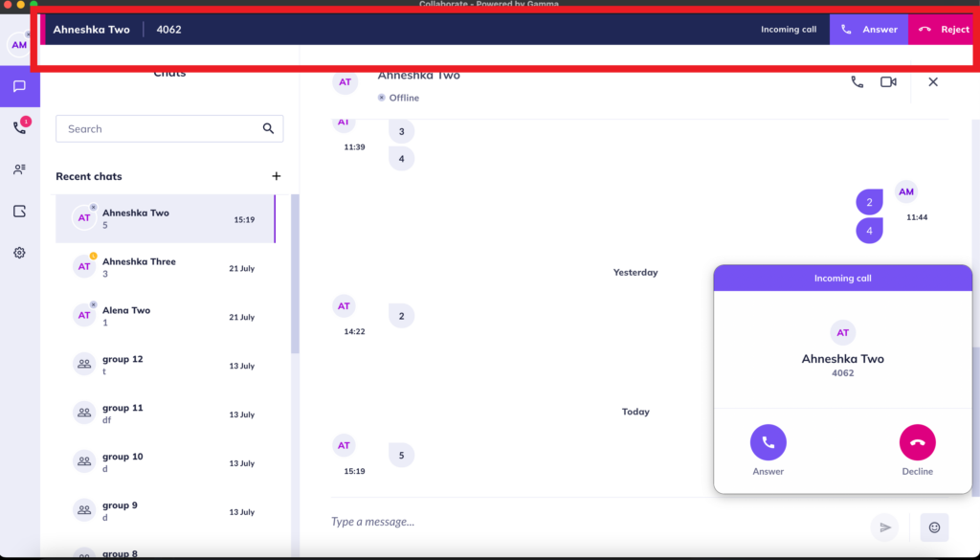980x560 pixels.
Task: Click the Recent chats list scrollbar
Action: coord(295,274)
